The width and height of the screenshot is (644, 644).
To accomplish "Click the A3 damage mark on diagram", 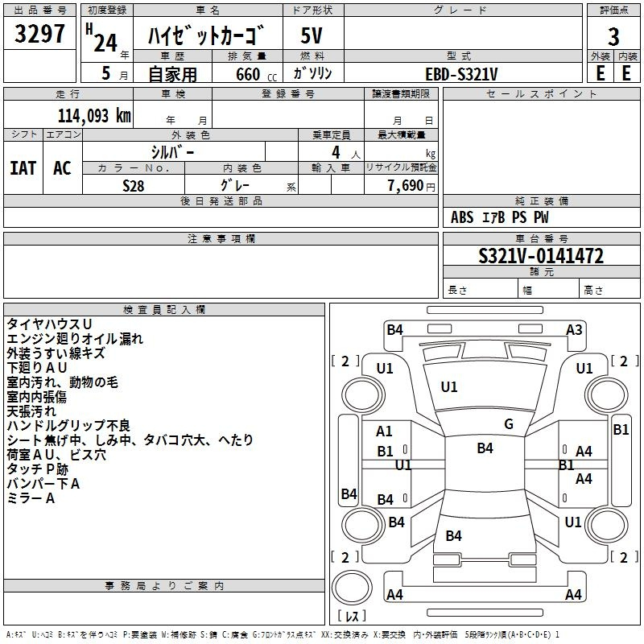I will pos(574,329).
